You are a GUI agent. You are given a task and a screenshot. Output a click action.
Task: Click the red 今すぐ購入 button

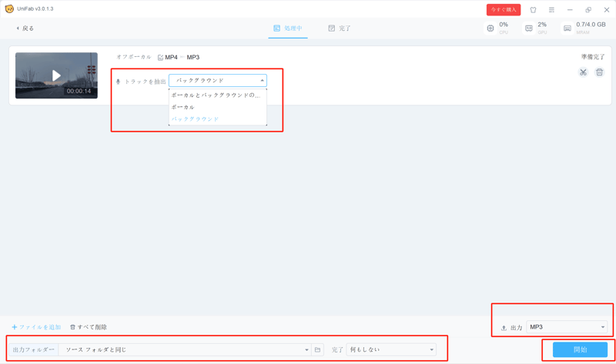coord(503,10)
